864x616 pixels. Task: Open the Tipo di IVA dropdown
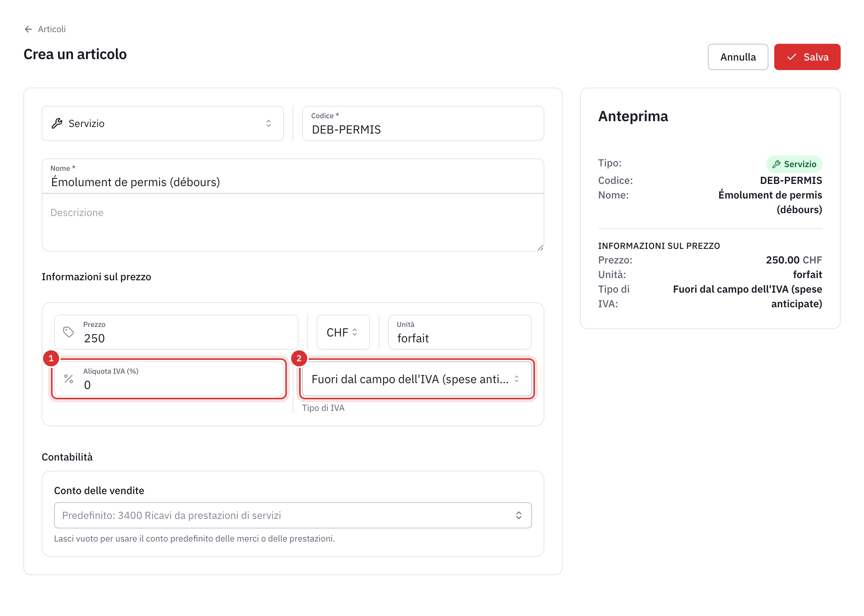coord(417,378)
